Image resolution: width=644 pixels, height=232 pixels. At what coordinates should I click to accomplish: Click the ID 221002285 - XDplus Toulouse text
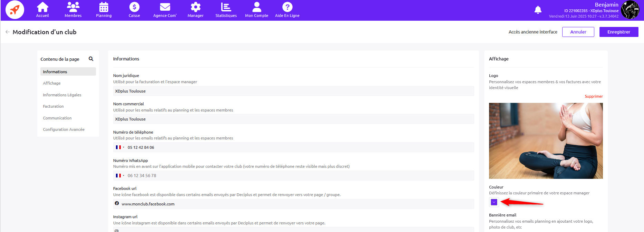click(592, 11)
